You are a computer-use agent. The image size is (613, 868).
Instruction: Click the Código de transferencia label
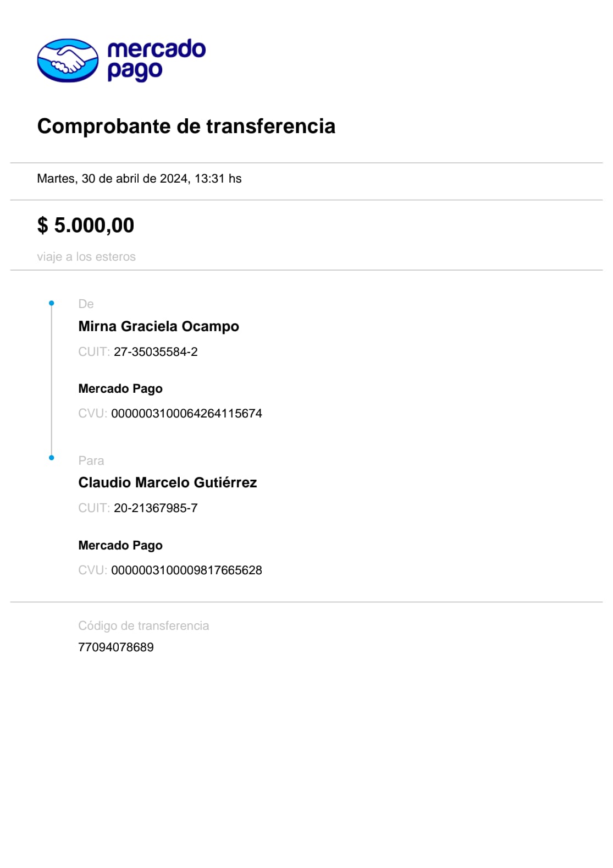coord(143,626)
